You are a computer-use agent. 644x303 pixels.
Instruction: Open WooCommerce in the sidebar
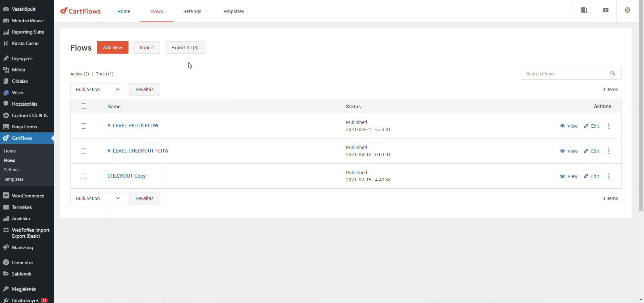[x=27, y=196]
